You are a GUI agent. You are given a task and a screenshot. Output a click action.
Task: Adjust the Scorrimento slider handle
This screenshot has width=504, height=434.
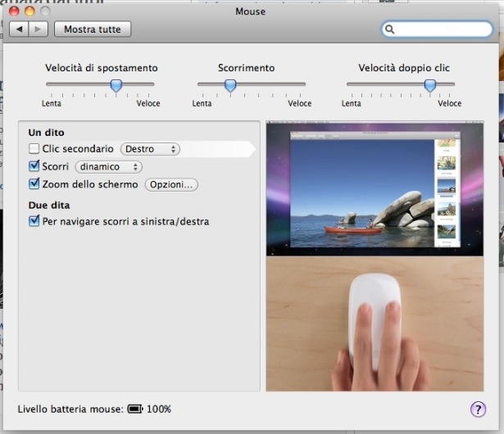(230, 85)
